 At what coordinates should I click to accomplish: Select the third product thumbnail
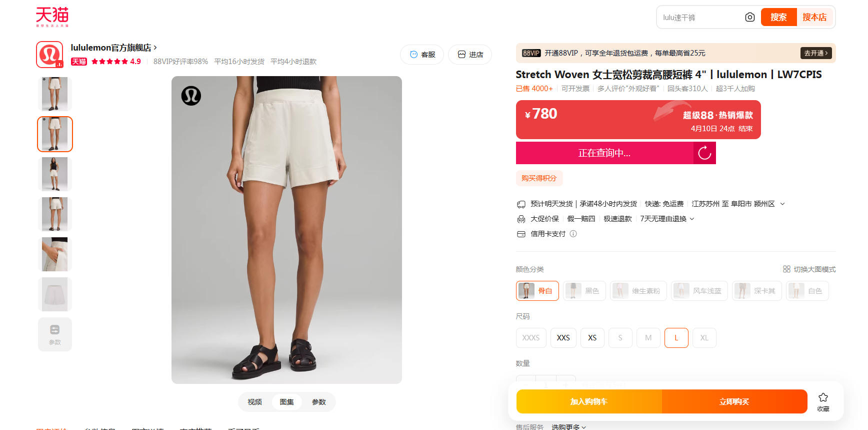55,174
